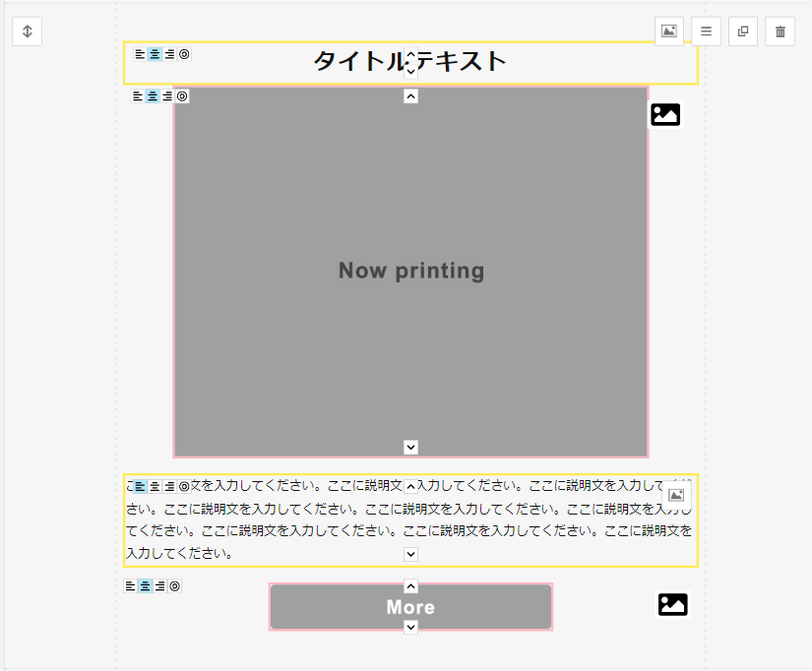This screenshot has width=812, height=671.
Task: Center-align the description text
Action: 155,486
